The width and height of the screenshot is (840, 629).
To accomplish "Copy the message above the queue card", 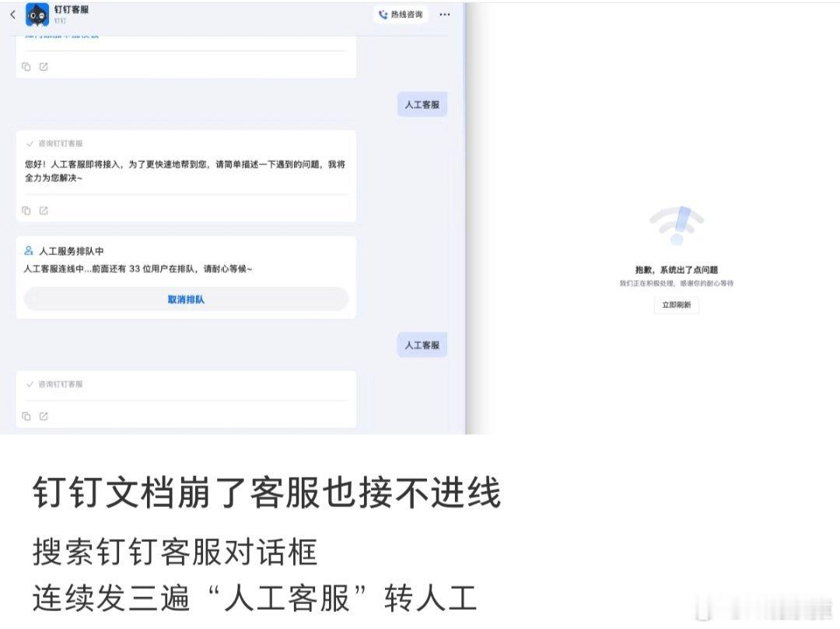I will coord(26,210).
